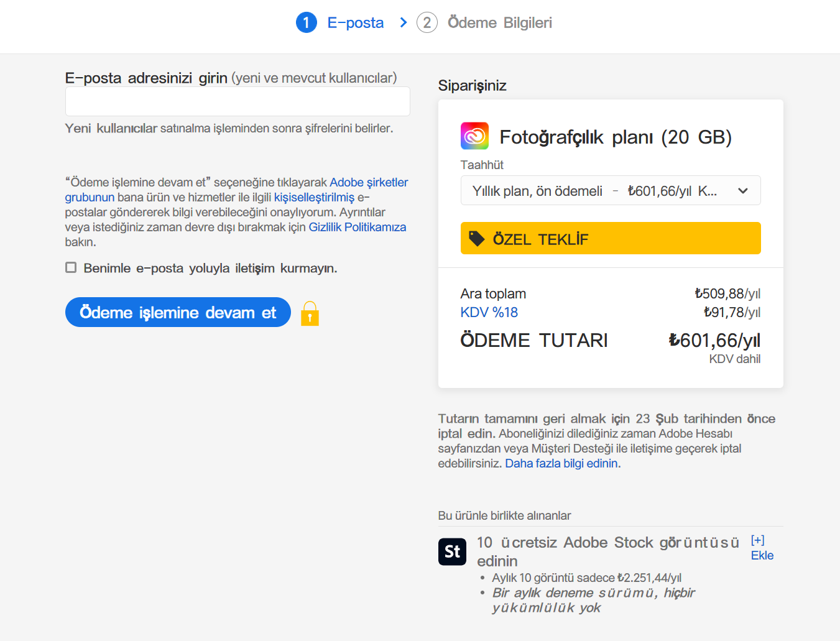Open 'Daha fazla bilgi edinin' link

561,463
